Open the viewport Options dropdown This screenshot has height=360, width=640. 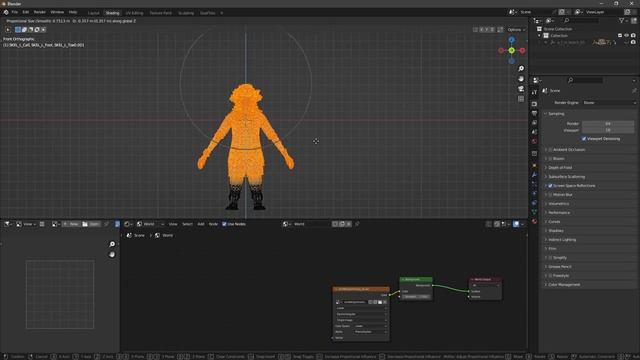(516, 30)
